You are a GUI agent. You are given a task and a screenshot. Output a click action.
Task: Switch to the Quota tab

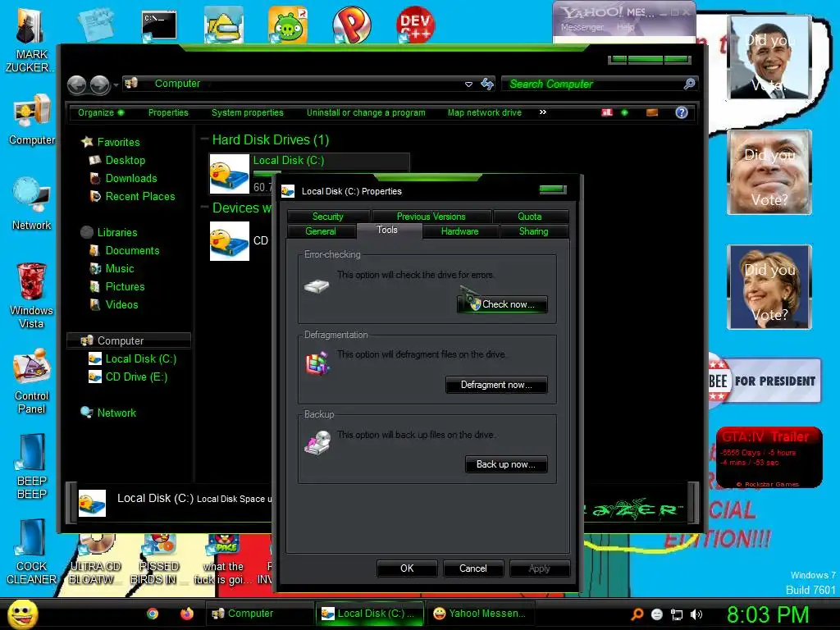pyautogui.click(x=530, y=217)
